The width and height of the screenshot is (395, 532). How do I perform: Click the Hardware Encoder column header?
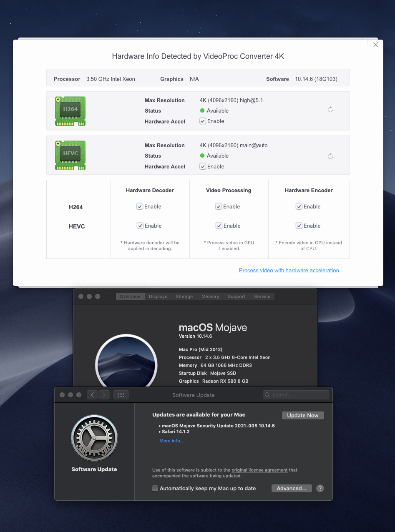[x=309, y=190]
